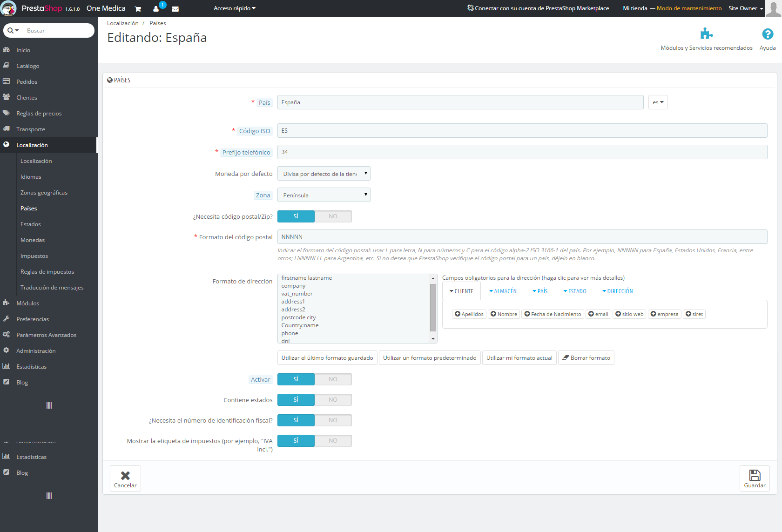Expand the search type dropdown arrow

click(17, 31)
